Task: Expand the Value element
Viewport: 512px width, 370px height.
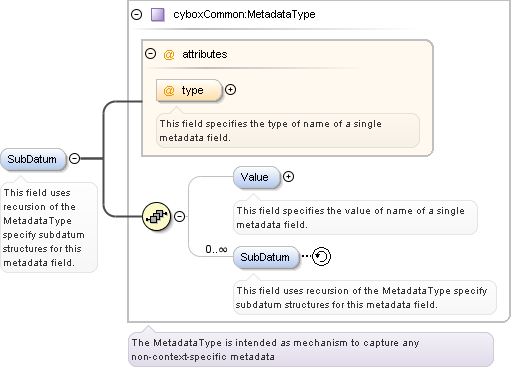Action: 288,177
